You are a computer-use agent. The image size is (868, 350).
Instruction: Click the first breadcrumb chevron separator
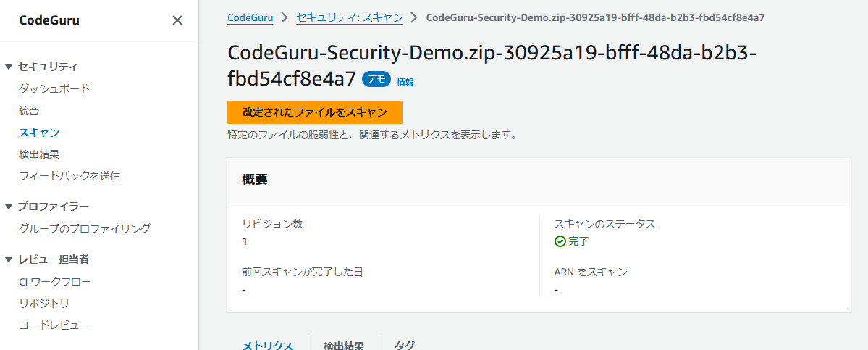click(285, 17)
